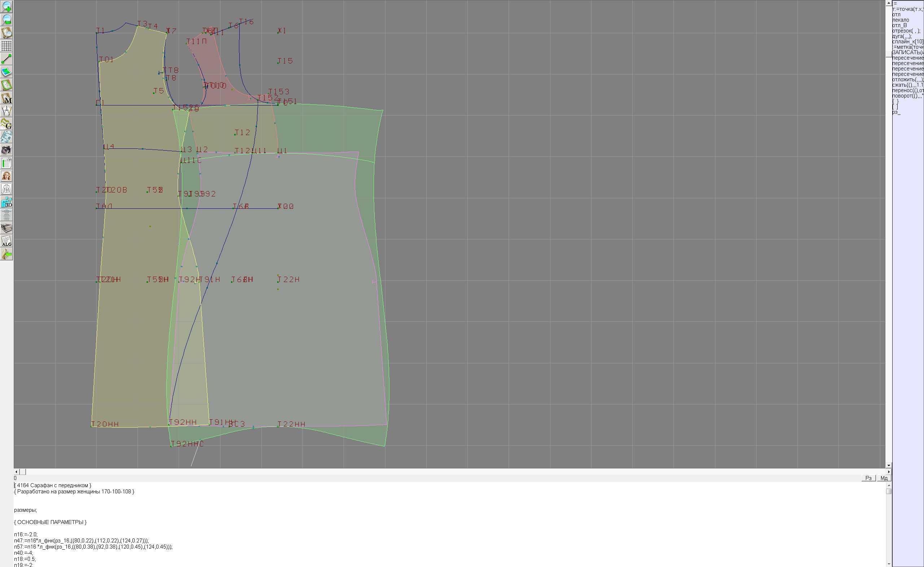Insert the отрезок( , ); command

coord(906,31)
